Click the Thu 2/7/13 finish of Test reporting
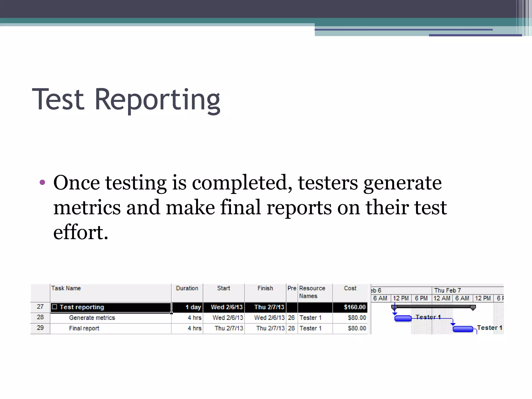Viewport: 532px width, 399px height. pyautogui.click(x=265, y=307)
